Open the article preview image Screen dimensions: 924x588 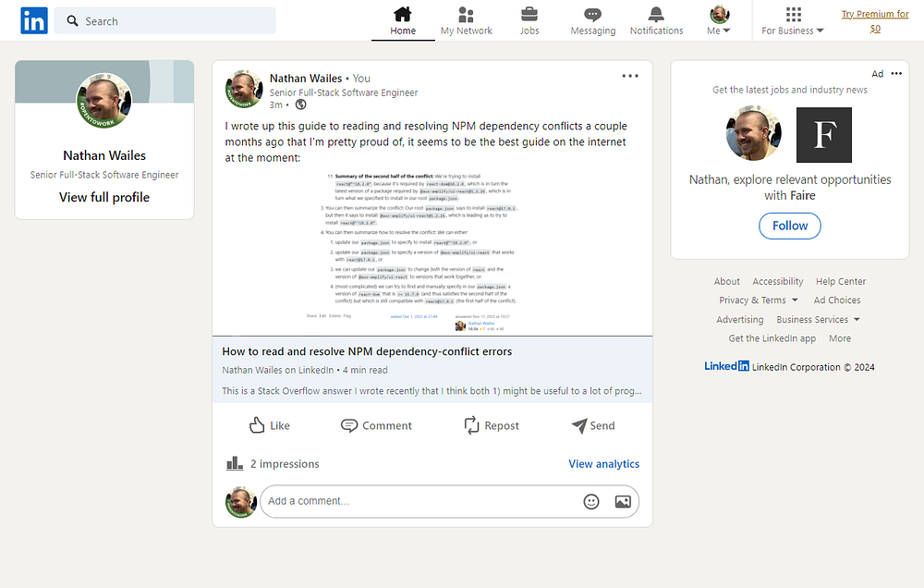tap(432, 253)
